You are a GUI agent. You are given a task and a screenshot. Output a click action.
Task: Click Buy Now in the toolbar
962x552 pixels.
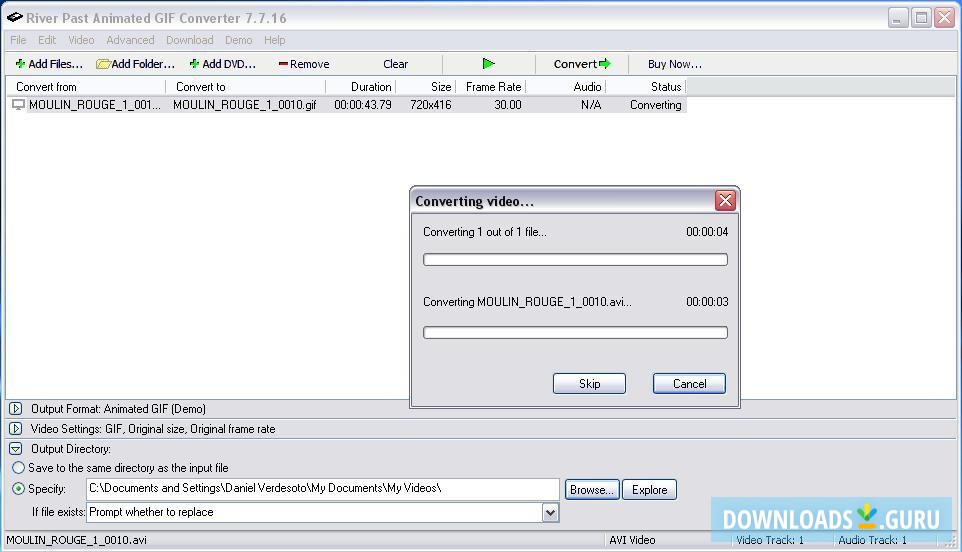(x=674, y=64)
